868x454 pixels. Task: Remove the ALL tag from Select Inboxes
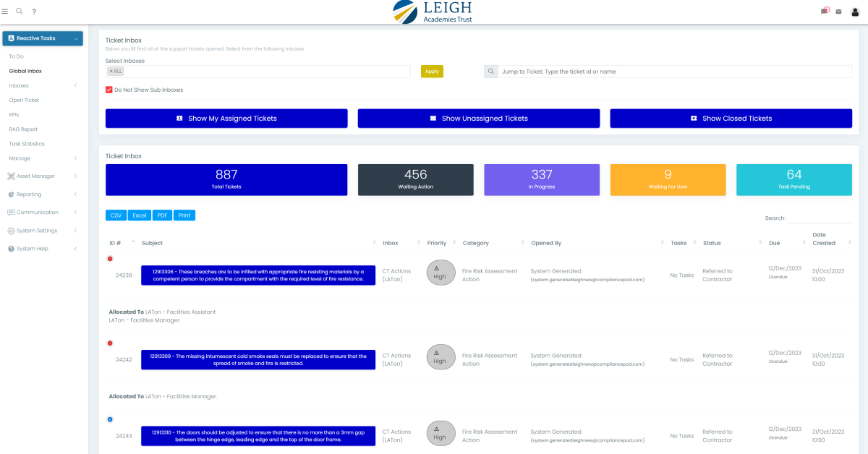tap(111, 72)
